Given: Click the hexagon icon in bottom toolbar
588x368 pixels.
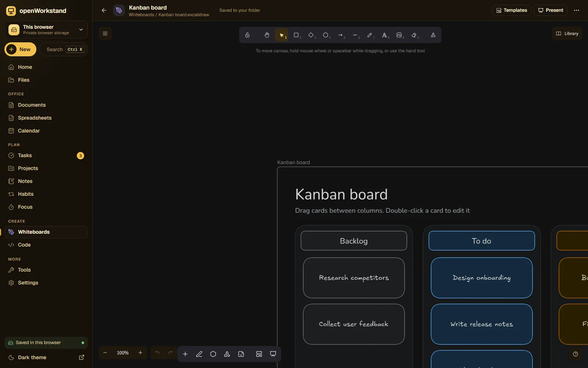Looking at the screenshot, I should pos(213,354).
